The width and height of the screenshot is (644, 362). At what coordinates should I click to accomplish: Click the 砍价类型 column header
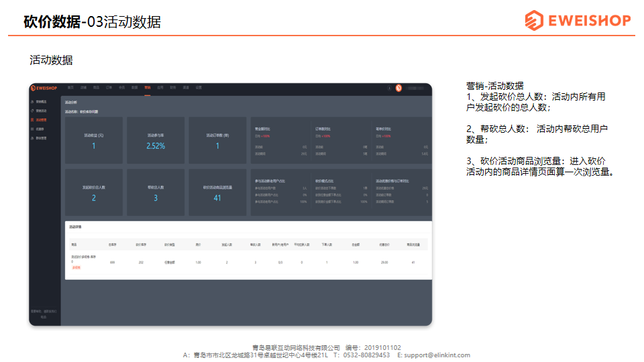(x=170, y=245)
